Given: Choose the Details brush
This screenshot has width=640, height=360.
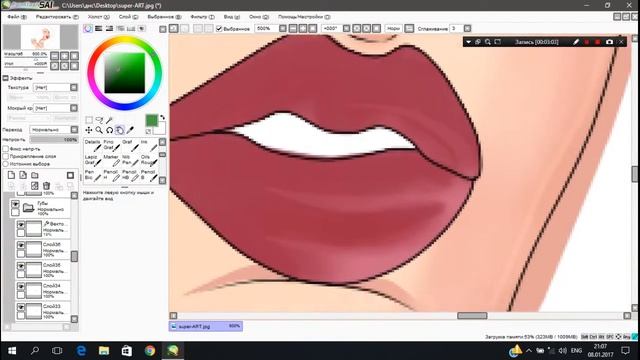Looking at the screenshot, I should coord(93,145).
